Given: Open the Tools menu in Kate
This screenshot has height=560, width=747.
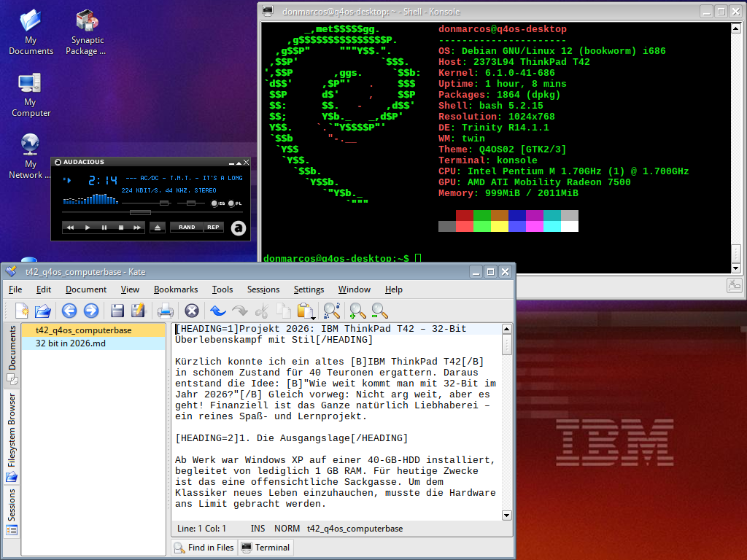Looking at the screenshot, I should coord(222,289).
